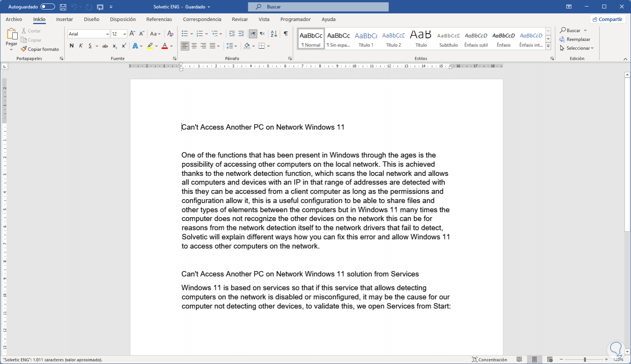Enable Concentración focus mode

(x=490, y=359)
